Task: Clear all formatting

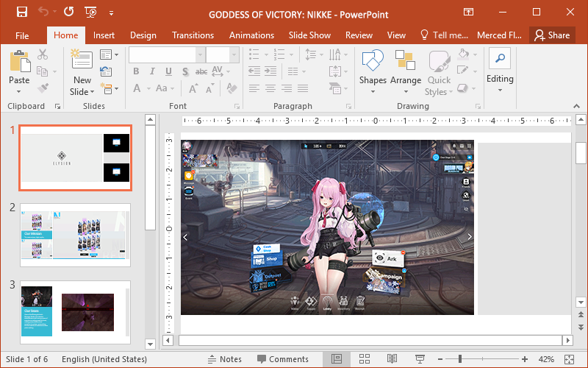Action: point(232,88)
